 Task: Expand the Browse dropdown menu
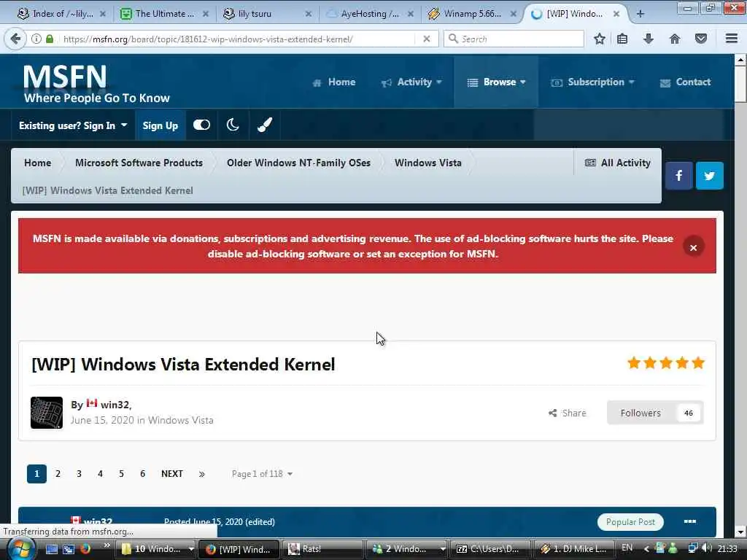point(496,82)
